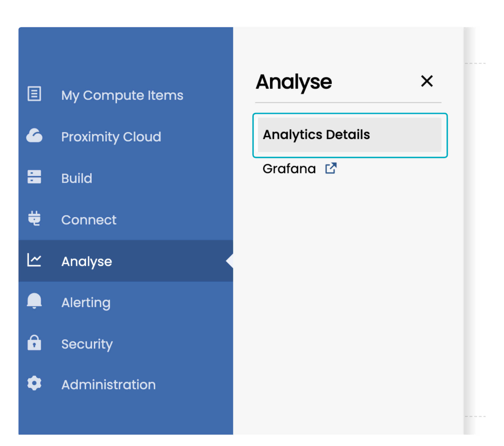Screen dimensions: 504x446
Task: Open the Proximity Cloud menu
Action: (111, 137)
